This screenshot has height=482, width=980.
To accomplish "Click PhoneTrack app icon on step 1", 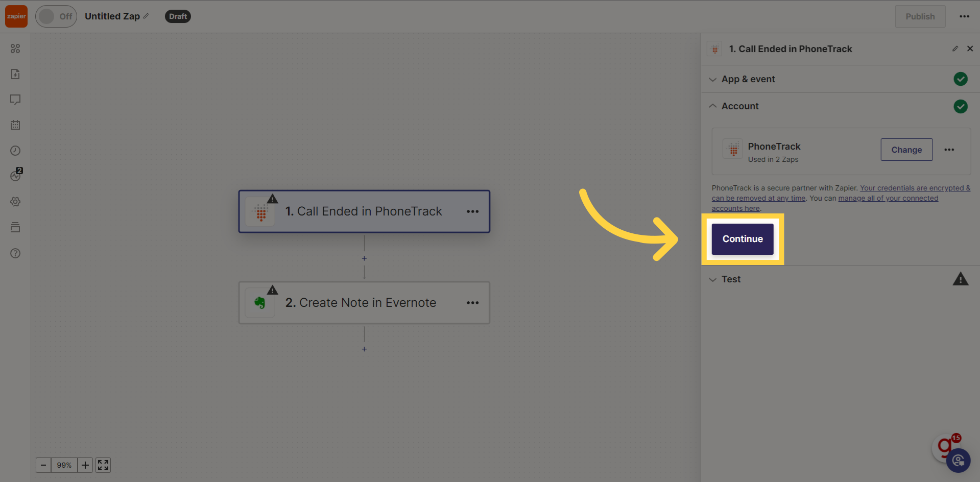I will (x=260, y=212).
